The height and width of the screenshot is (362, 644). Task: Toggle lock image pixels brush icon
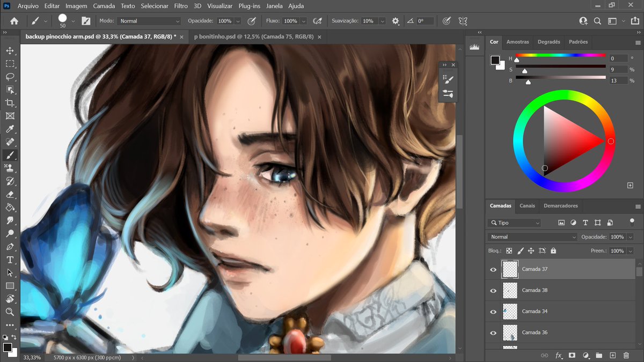(x=520, y=250)
